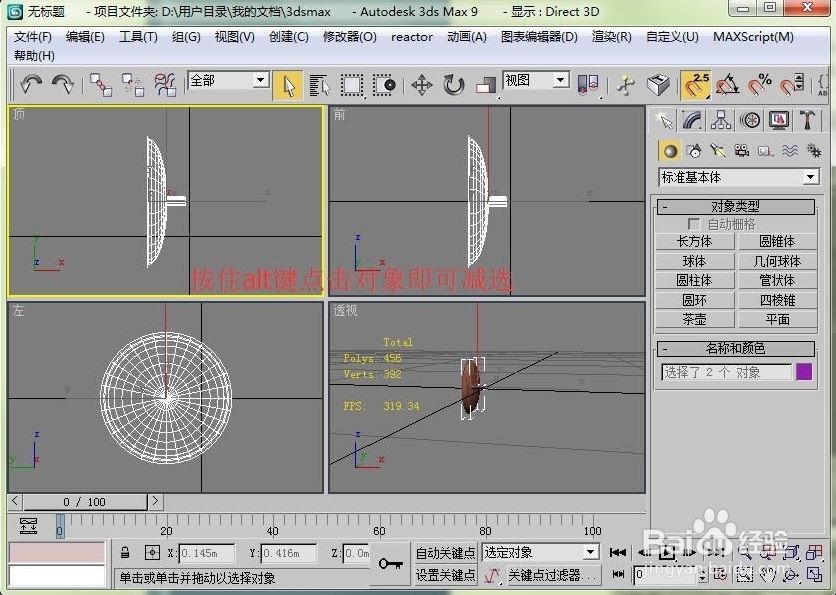The width and height of the screenshot is (836, 595).
Task: Open mini curve editor icon beside timeline
Action: click(x=28, y=526)
